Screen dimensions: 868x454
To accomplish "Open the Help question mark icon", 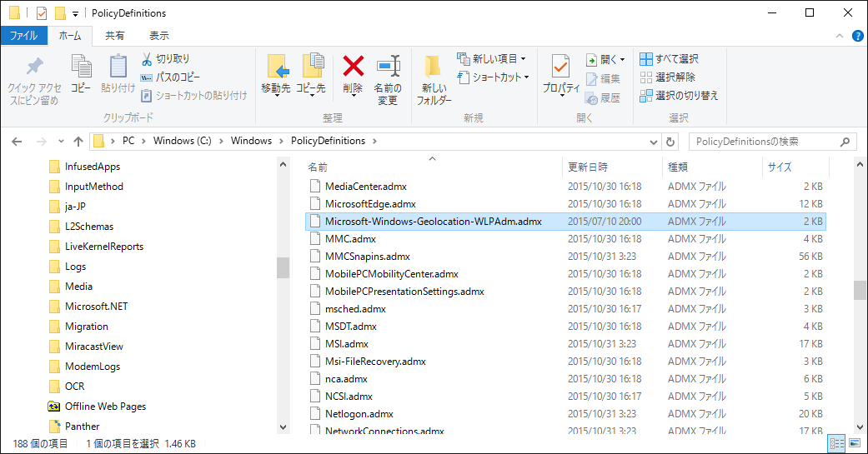I will [857, 36].
